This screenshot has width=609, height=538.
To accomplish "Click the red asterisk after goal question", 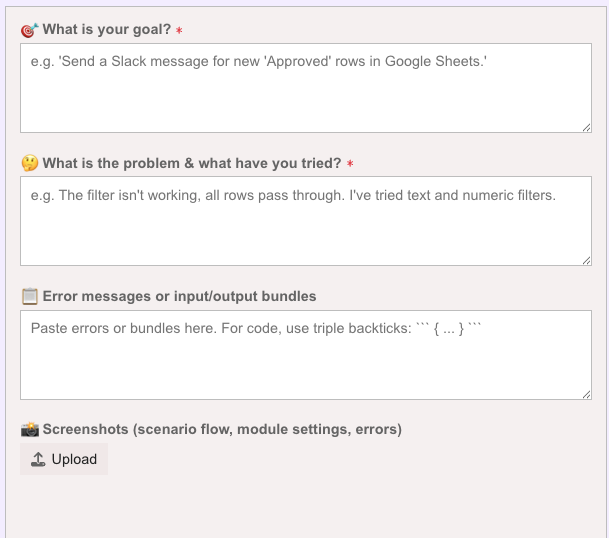I will (x=179, y=31).
